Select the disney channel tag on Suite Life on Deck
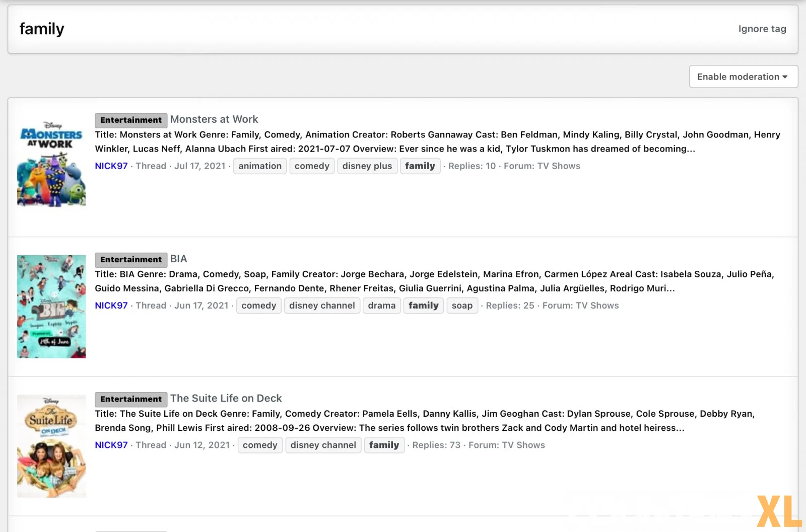 point(323,445)
